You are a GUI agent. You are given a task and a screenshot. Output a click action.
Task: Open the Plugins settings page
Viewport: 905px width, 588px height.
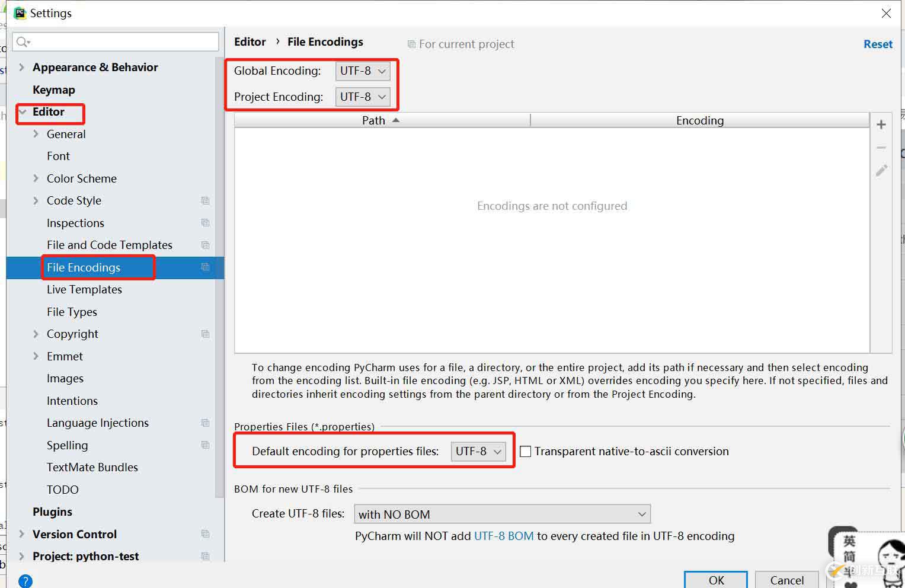pos(52,512)
